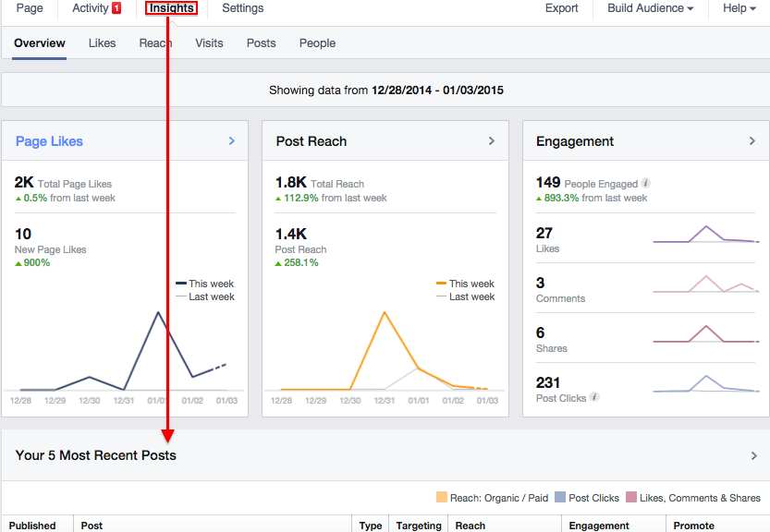Click the info icon beside Post Clicks
Screen dimensions: 770x532
[594, 397]
